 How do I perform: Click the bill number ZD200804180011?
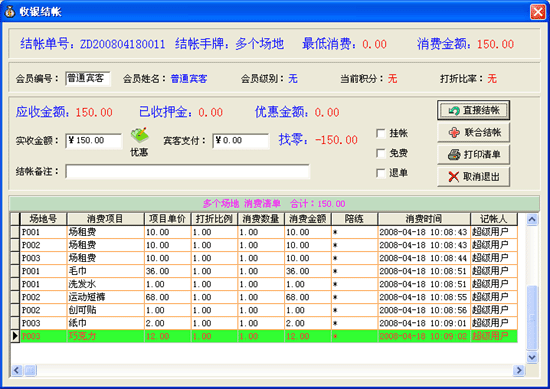point(122,44)
